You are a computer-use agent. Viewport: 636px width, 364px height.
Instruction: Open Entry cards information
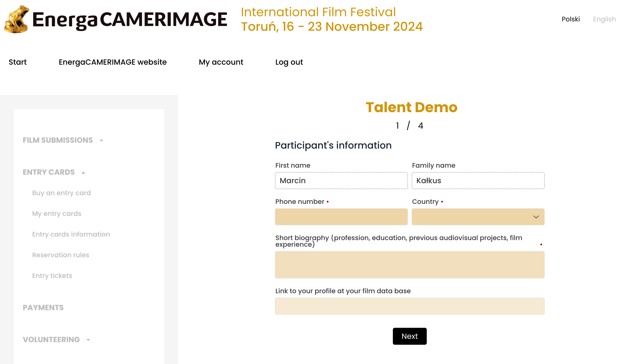click(x=71, y=234)
